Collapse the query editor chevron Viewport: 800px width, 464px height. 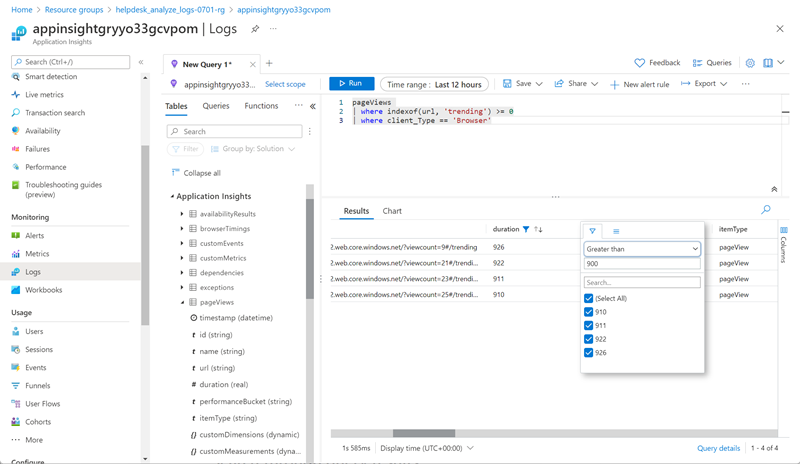click(774, 189)
